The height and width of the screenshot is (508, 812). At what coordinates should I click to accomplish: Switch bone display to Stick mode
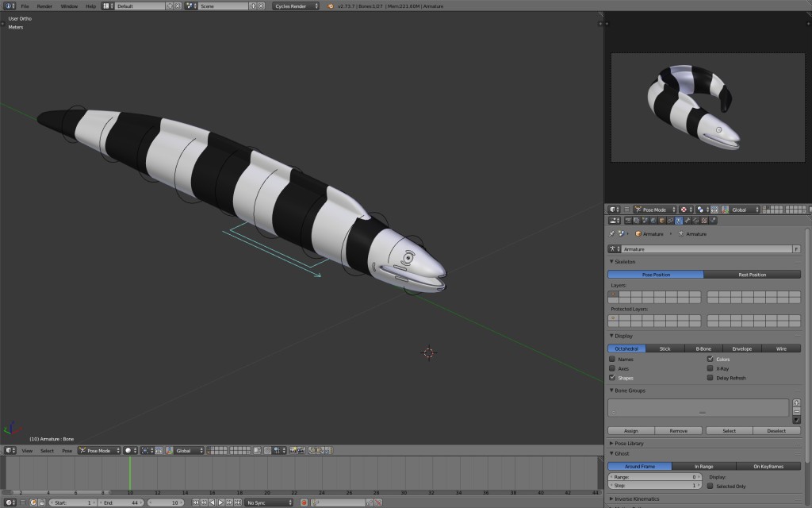(x=665, y=348)
